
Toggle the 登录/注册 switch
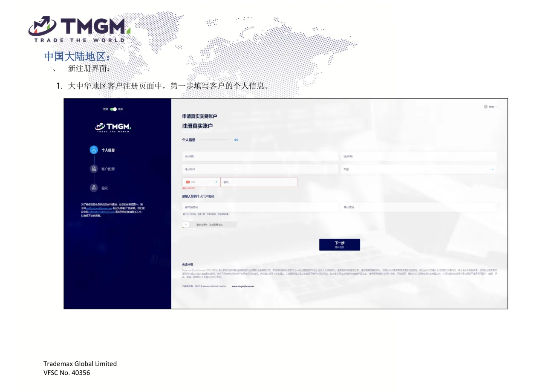click(x=113, y=109)
